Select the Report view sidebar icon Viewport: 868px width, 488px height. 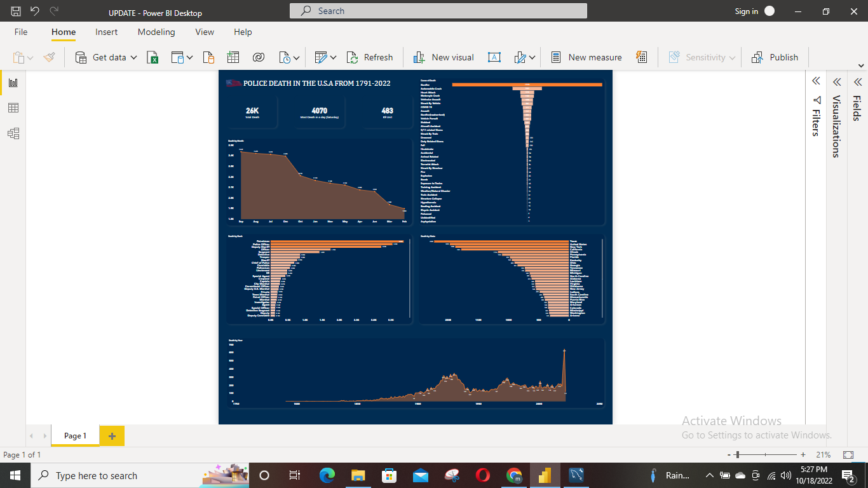tap(13, 83)
